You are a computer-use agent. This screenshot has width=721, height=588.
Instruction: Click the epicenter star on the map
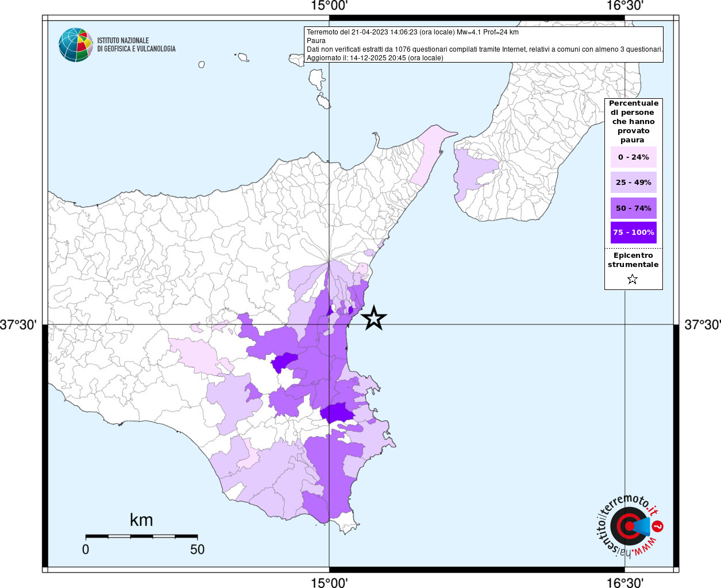(374, 318)
